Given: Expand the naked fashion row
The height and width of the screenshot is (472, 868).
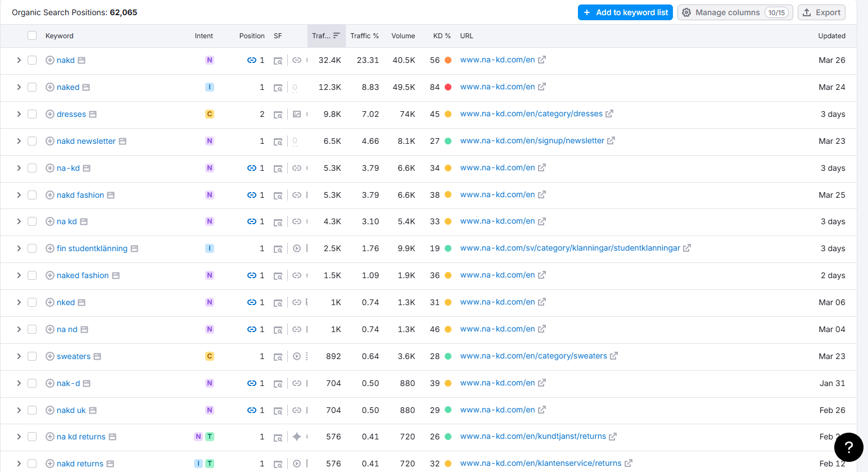Looking at the screenshot, I should tap(19, 275).
